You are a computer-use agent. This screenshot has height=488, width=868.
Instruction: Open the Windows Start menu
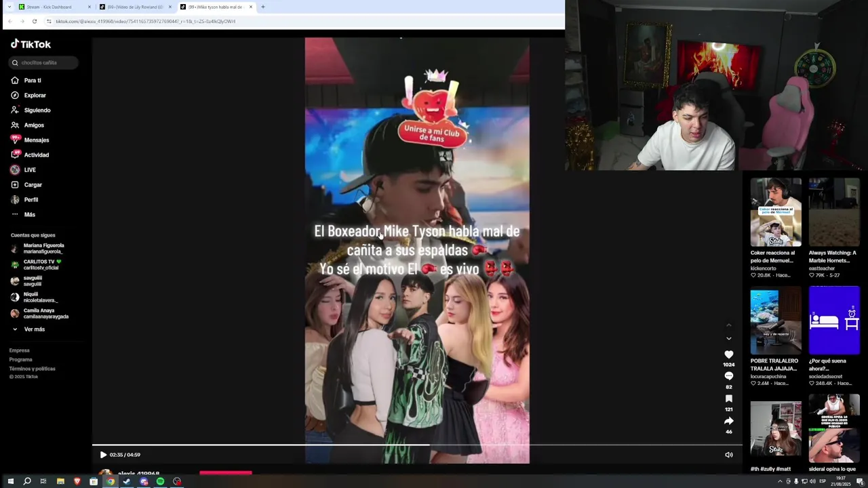coord(10,481)
